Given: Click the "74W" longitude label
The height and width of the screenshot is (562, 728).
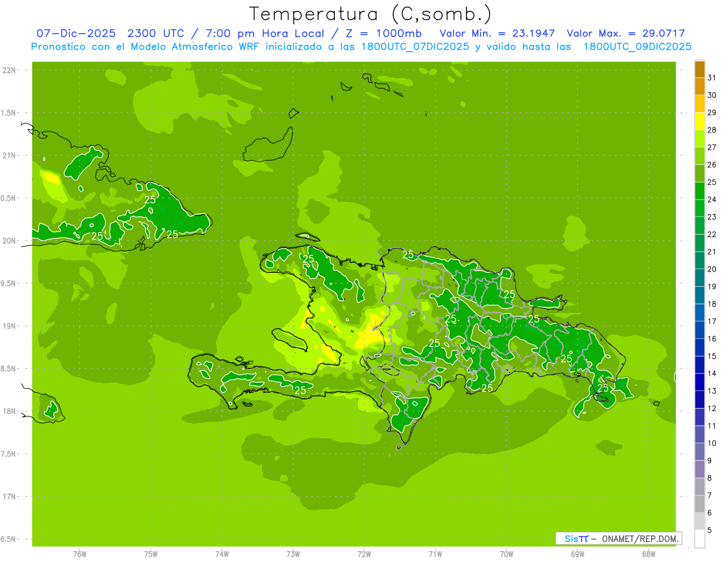Looking at the screenshot, I should click(222, 554).
